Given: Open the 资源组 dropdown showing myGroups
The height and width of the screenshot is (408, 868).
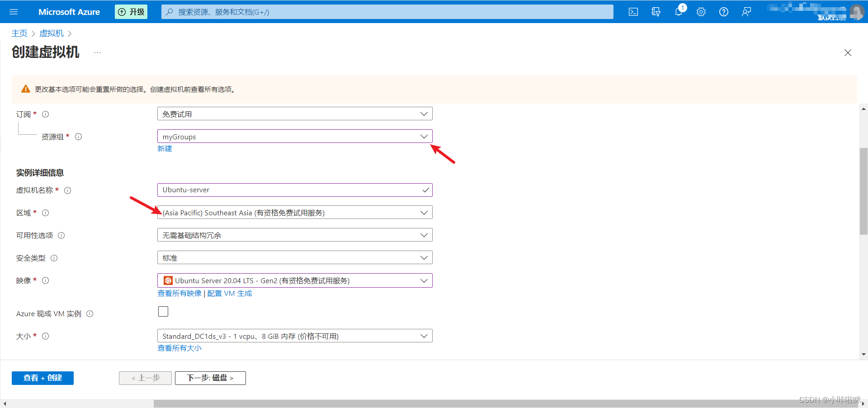Looking at the screenshot, I should coord(295,136).
